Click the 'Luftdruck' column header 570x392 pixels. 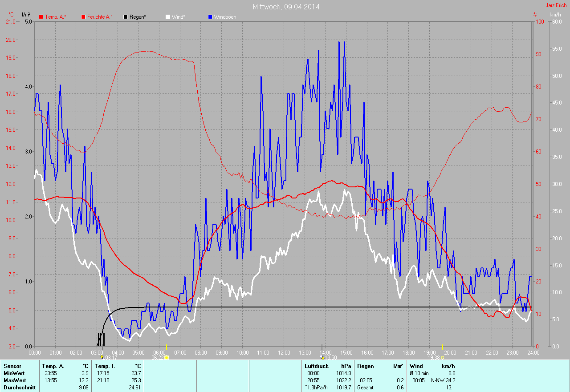tap(316, 366)
